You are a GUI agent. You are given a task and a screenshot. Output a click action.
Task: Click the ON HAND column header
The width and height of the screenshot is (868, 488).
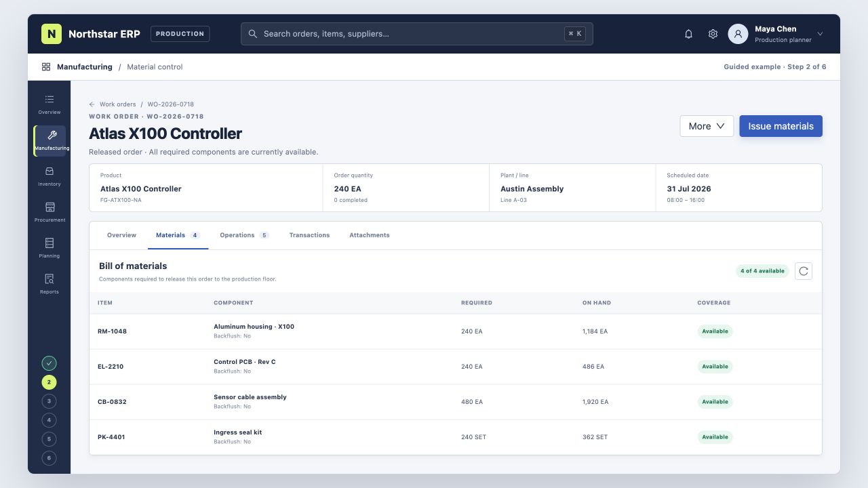coord(597,303)
